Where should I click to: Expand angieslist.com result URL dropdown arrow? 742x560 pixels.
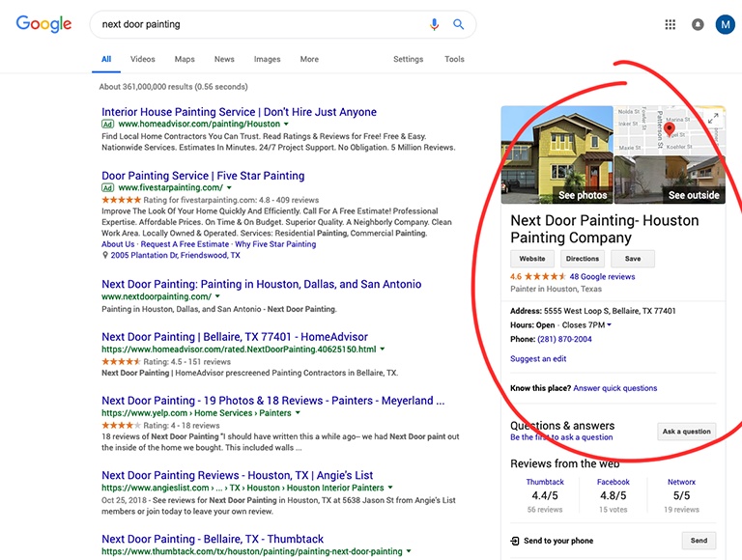[x=390, y=488]
